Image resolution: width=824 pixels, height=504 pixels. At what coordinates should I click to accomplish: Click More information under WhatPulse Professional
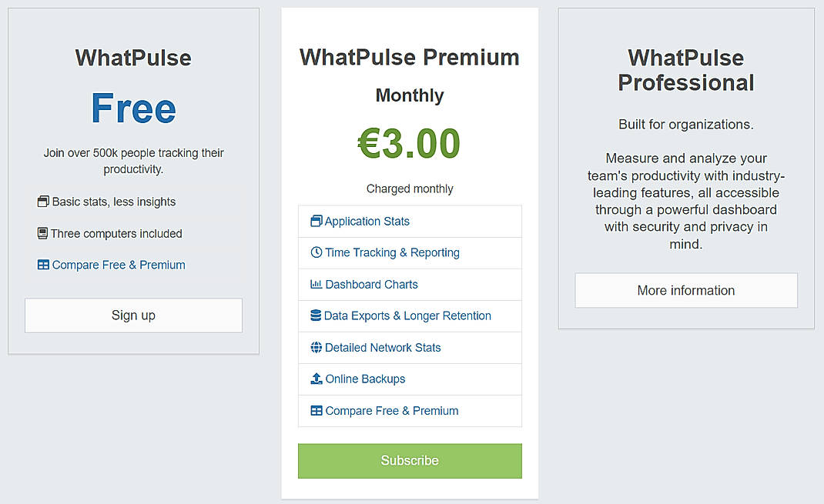(685, 290)
